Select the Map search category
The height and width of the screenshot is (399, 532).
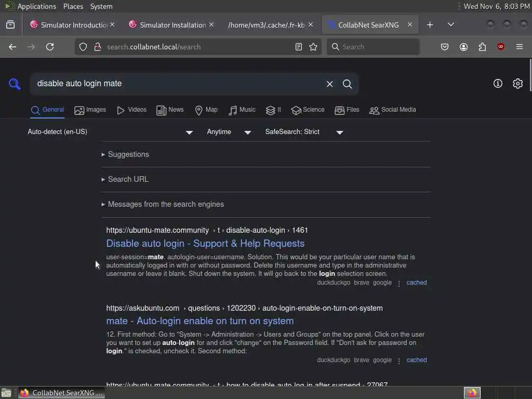click(x=206, y=110)
